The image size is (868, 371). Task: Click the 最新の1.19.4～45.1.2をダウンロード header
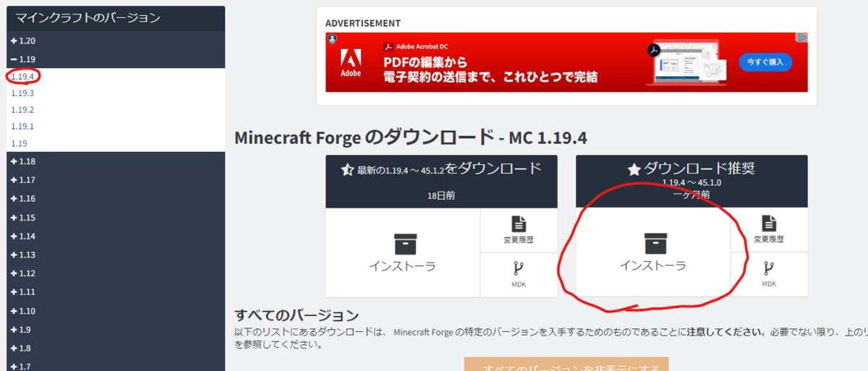point(441,169)
